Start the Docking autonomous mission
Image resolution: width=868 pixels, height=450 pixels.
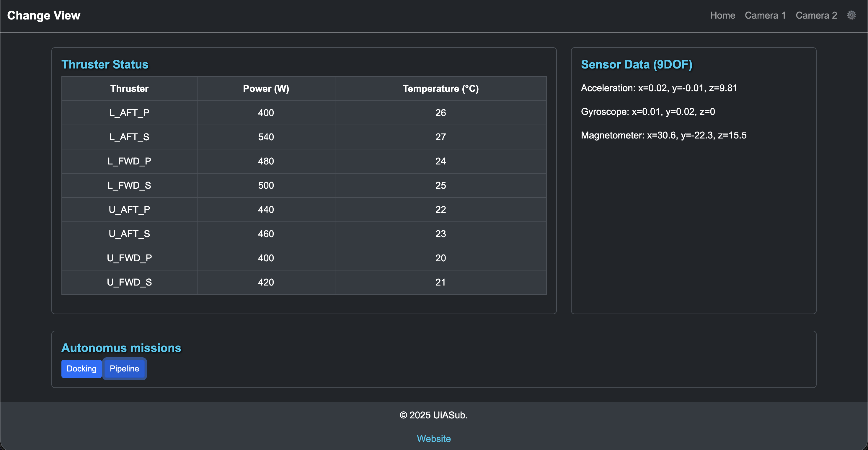[x=81, y=369]
